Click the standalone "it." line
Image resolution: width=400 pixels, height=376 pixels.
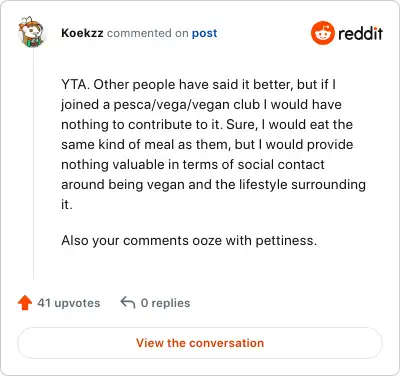(67, 204)
